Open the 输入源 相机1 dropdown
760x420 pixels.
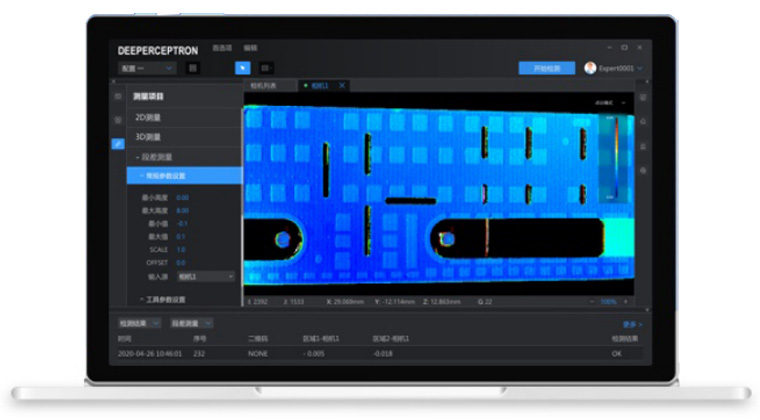click(205, 276)
